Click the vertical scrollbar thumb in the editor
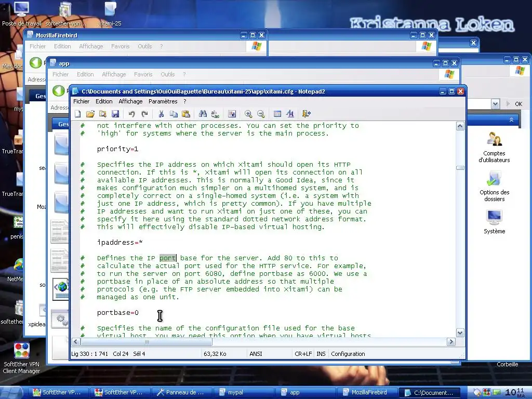The width and height of the screenshot is (532, 399). 460,168
